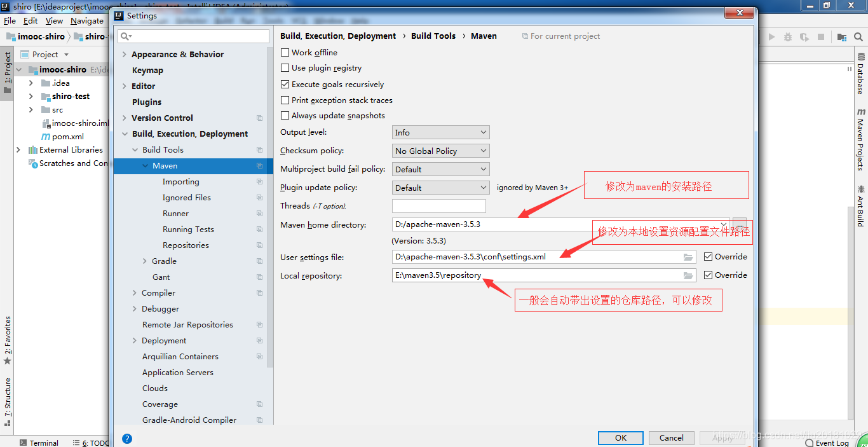
Task: Open the View menu
Action: pyautogui.click(x=54, y=21)
